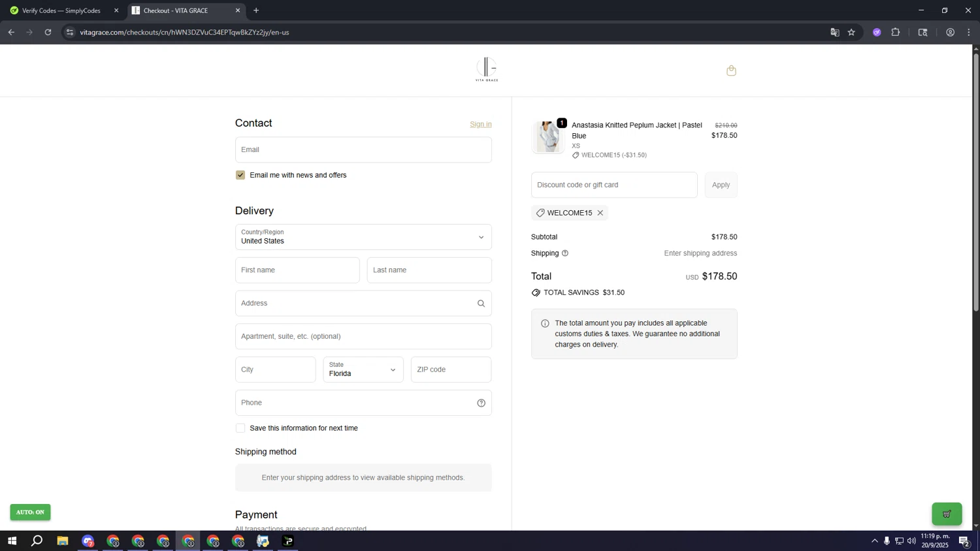Click the browser back arrow

(x=11, y=32)
